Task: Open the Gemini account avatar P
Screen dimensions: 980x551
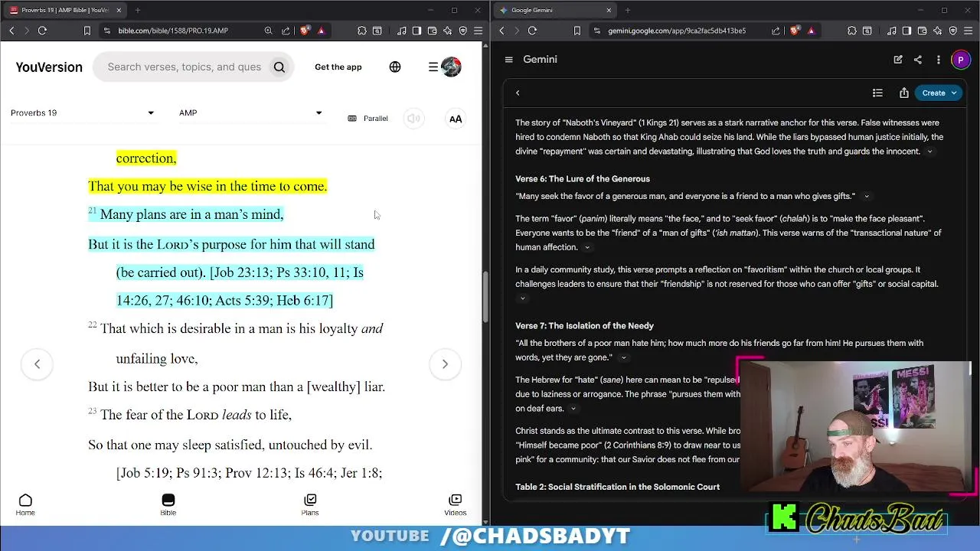Action: click(x=961, y=60)
